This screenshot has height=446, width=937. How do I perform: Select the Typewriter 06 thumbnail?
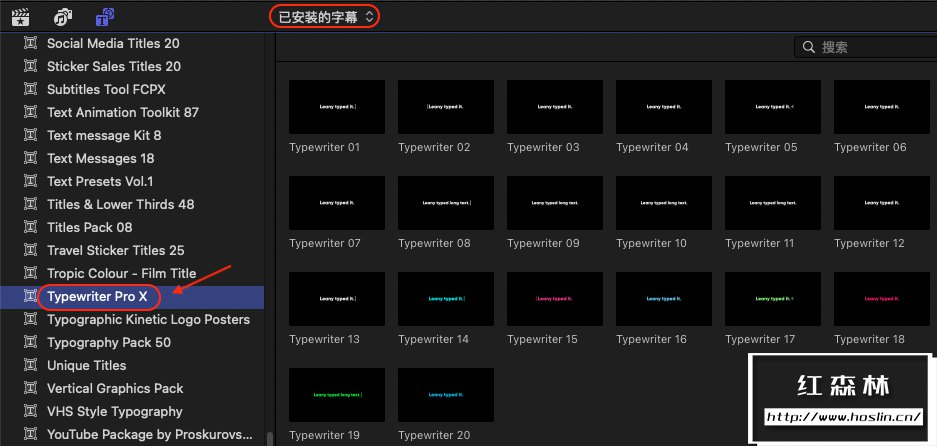pyautogui.click(x=882, y=107)
